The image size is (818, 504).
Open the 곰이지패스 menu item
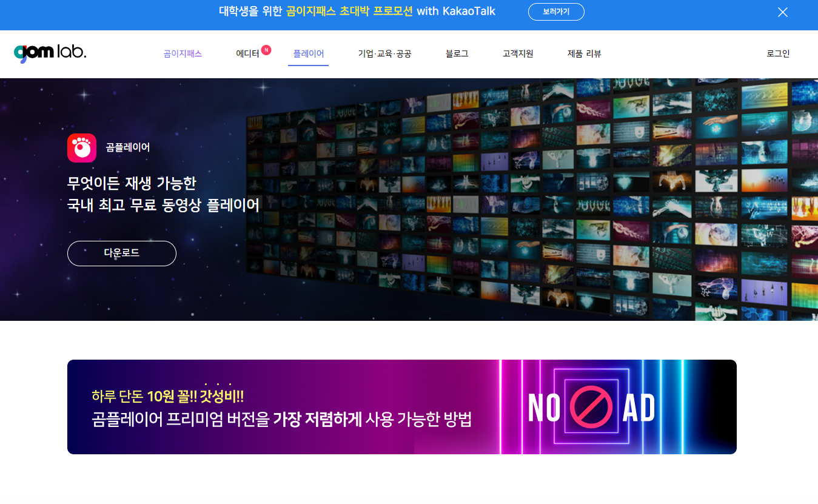183,53
